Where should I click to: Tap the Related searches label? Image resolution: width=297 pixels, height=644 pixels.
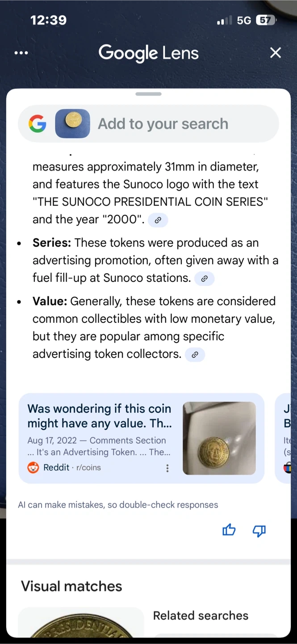click(201, 616)
